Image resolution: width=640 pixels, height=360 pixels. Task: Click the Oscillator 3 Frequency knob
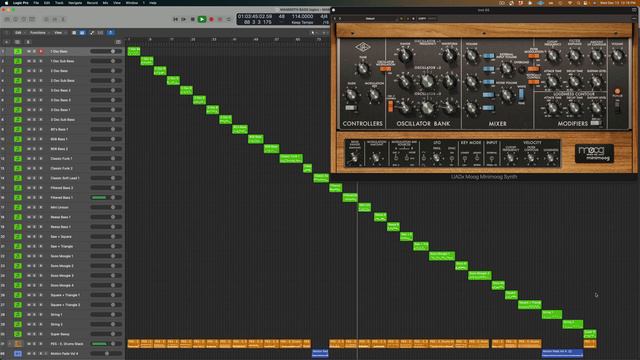pos(427,108)
